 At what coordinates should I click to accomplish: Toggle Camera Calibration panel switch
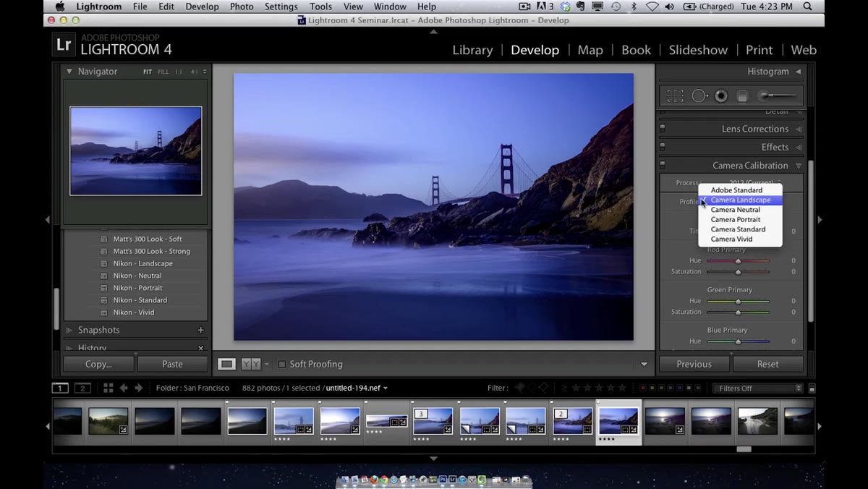tap(662, 165)
